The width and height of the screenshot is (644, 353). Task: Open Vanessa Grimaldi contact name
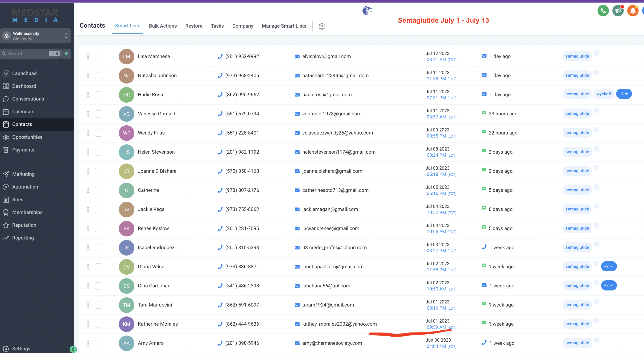click(157, 114)
